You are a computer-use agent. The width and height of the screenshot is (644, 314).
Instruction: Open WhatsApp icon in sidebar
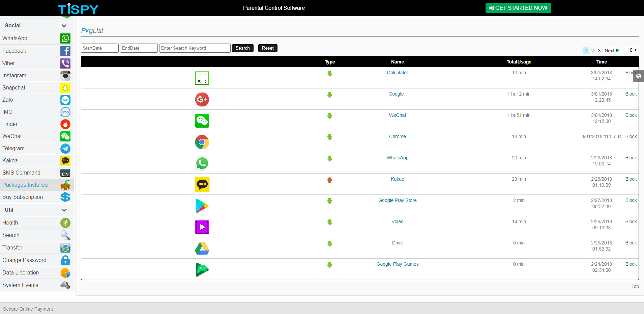(65, 38)
